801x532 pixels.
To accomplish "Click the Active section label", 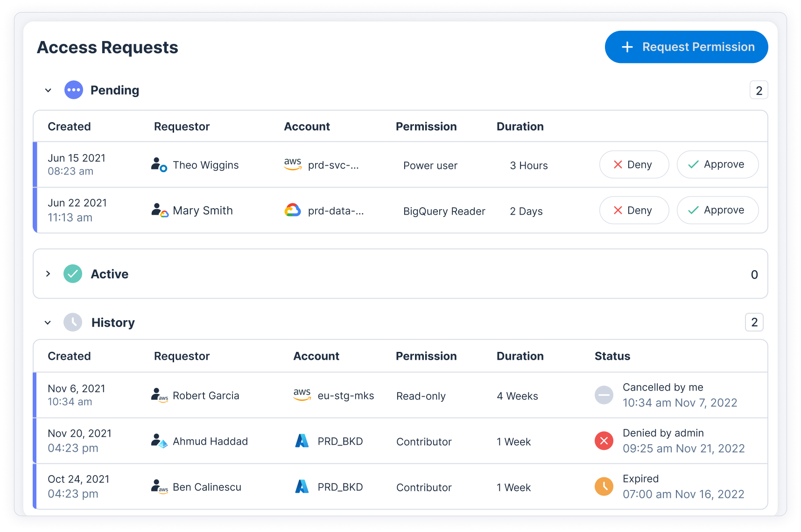I will pos(109,274).
